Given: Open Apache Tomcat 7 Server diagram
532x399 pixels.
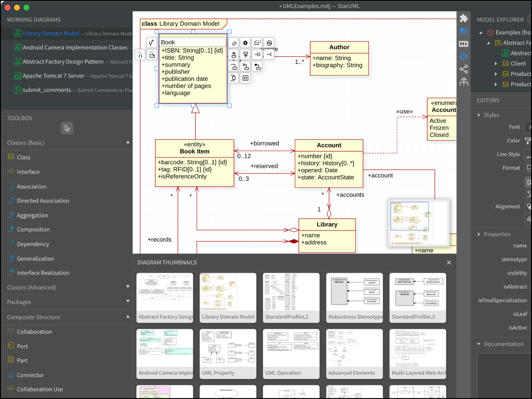Looking at the screenshot, I should (67, 76).
